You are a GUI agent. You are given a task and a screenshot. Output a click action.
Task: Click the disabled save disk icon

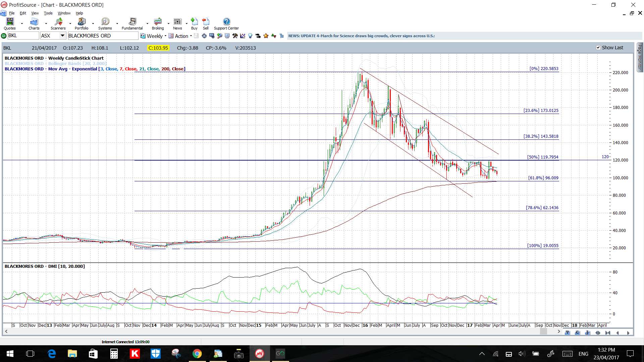[196, 36]
